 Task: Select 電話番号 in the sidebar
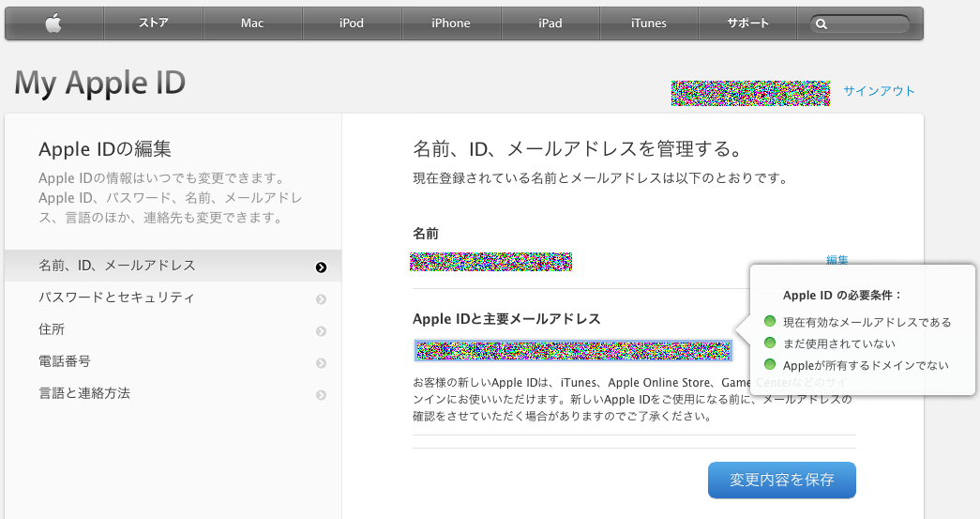(x=173, y=361)
